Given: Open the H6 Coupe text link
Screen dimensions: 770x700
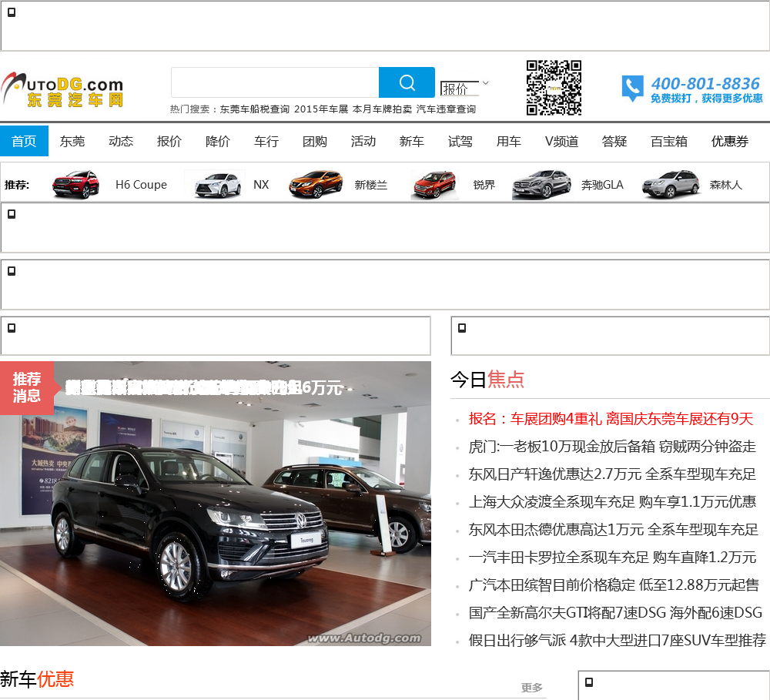Looking at the screenshot, I should 142,185.
